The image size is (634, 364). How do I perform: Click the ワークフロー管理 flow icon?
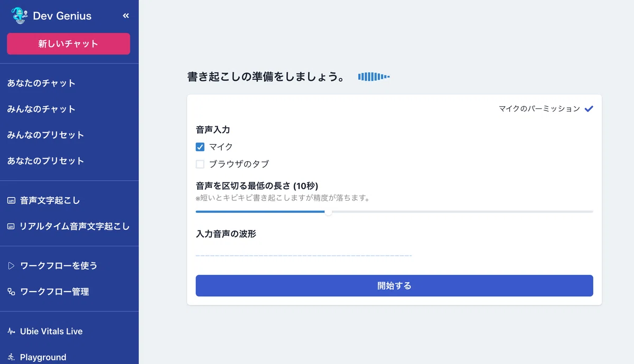(x=11, y=292)
